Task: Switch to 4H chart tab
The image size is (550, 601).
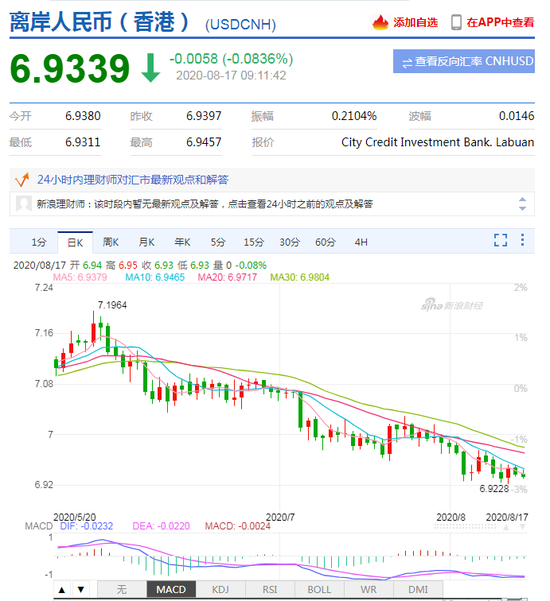Action: [x=361, y=242]
